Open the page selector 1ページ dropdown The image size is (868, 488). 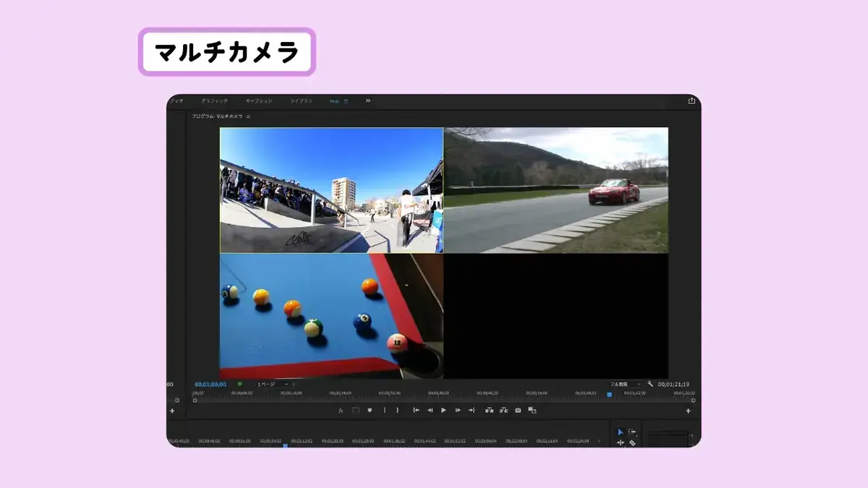click(273, 384)
